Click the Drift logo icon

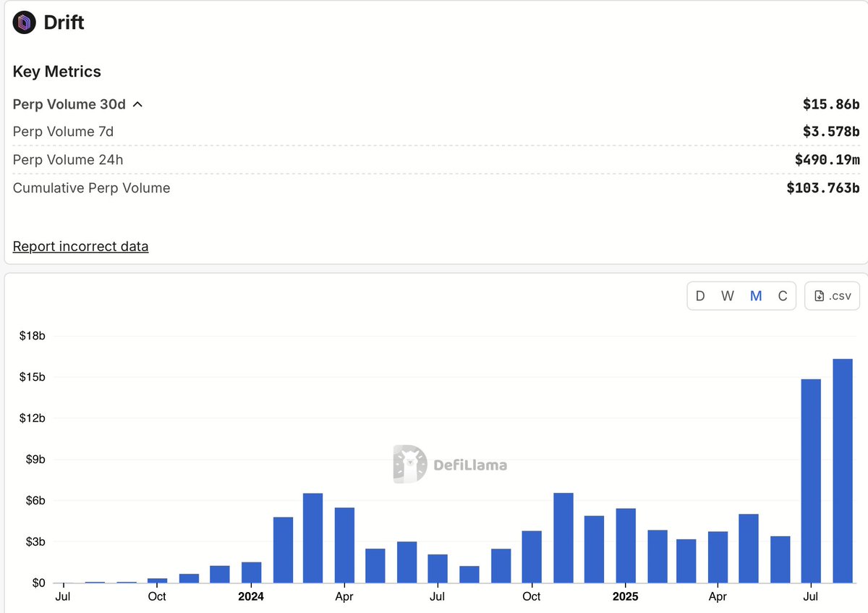[24, 22]
